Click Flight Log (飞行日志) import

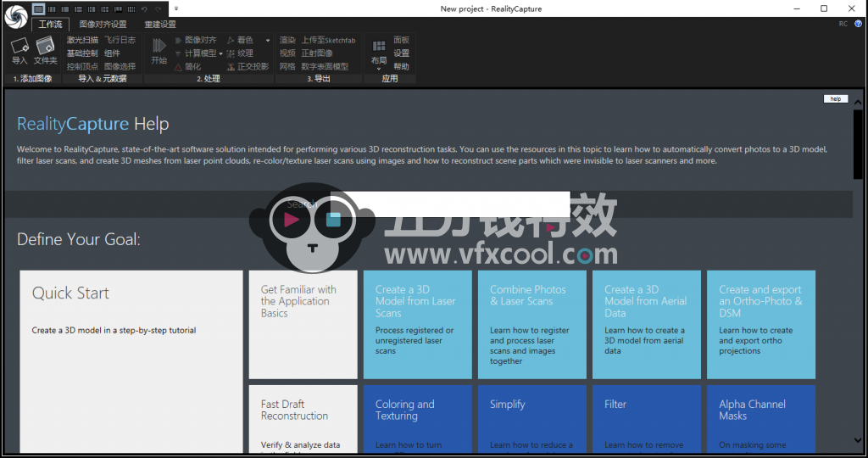tap(120, 40)
